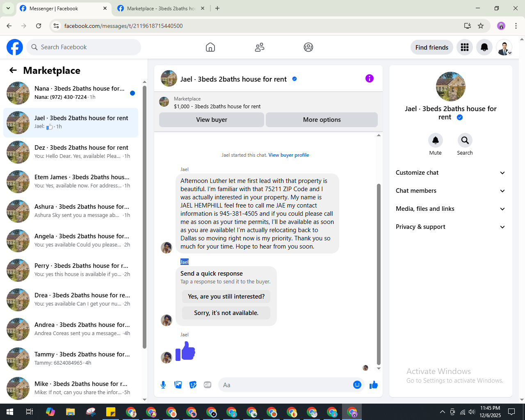Screen dimensions: 525x420
Task: Click the install app icon in address bar
Action: point(468,26)
